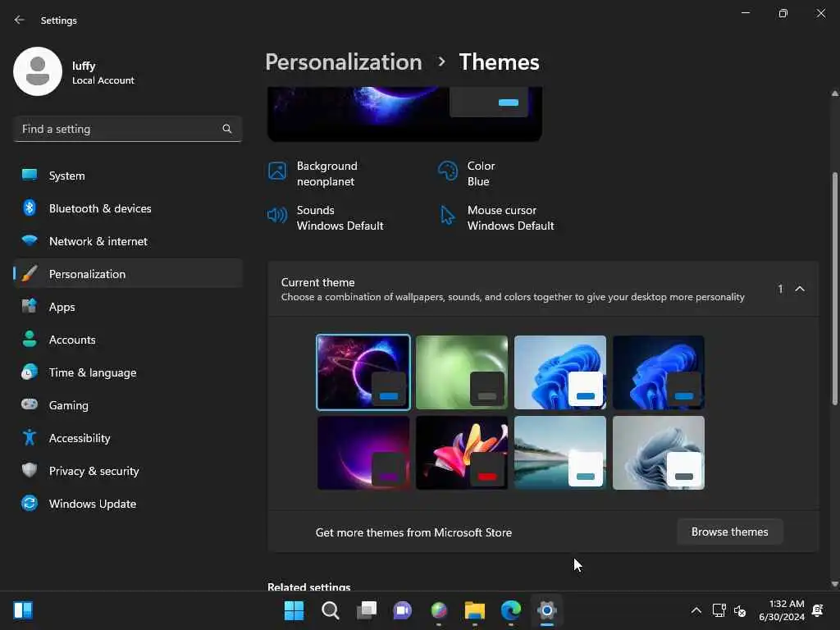Click the search magnifier in Find a setting
Screen dimensions: 840x630
(x=227, y=129)
